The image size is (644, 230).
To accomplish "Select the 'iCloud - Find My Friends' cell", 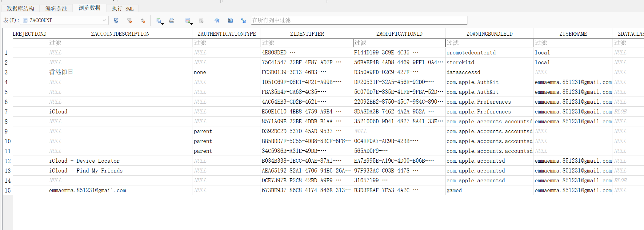I will (120, 171).
